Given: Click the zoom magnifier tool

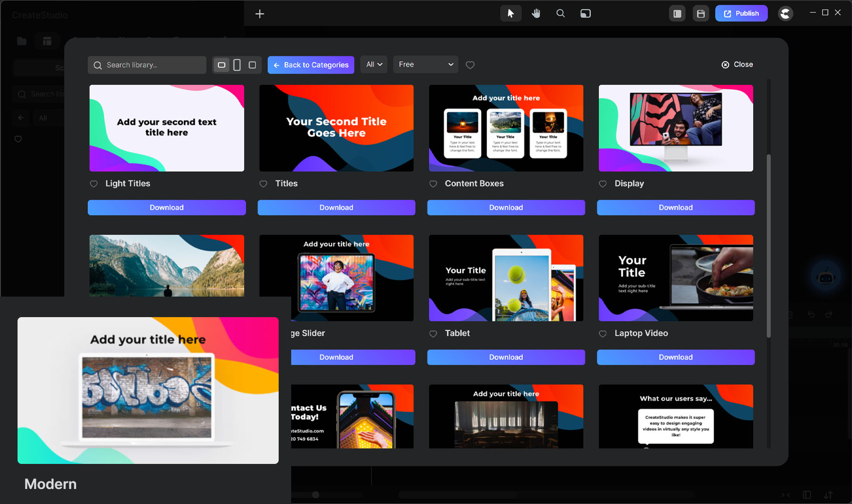Looking at the screenshot, I should (560, 14).
